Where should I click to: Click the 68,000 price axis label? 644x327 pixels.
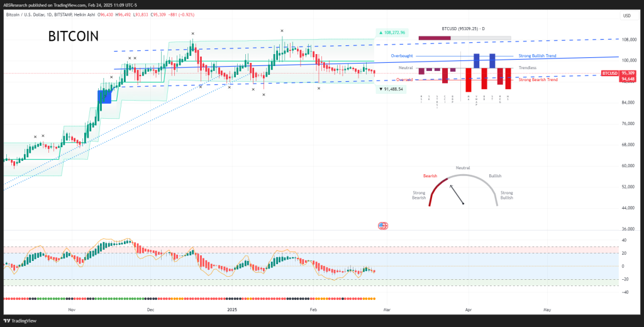coord(628,145)
